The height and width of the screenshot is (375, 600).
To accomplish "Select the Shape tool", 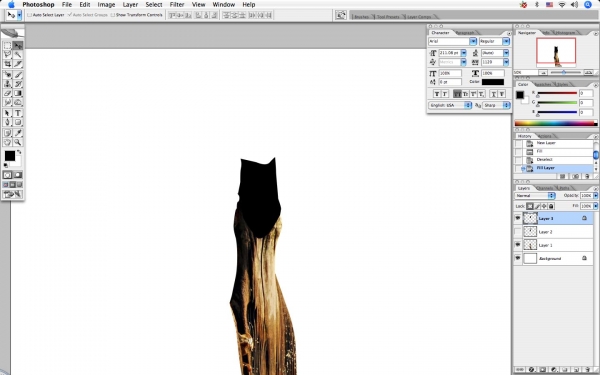I will tap(18, 122).
